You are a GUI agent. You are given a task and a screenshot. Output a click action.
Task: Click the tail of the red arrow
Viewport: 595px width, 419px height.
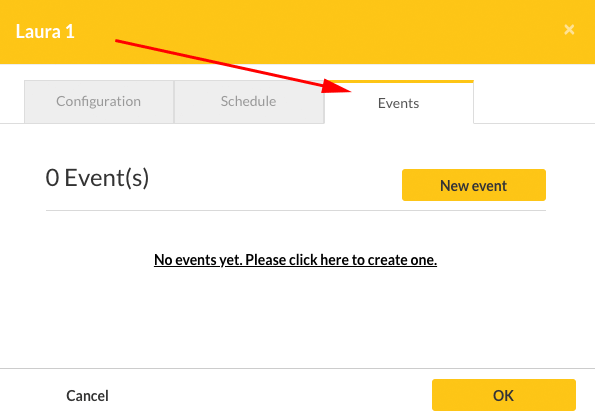pyautogui.click(x=118, y=41)
